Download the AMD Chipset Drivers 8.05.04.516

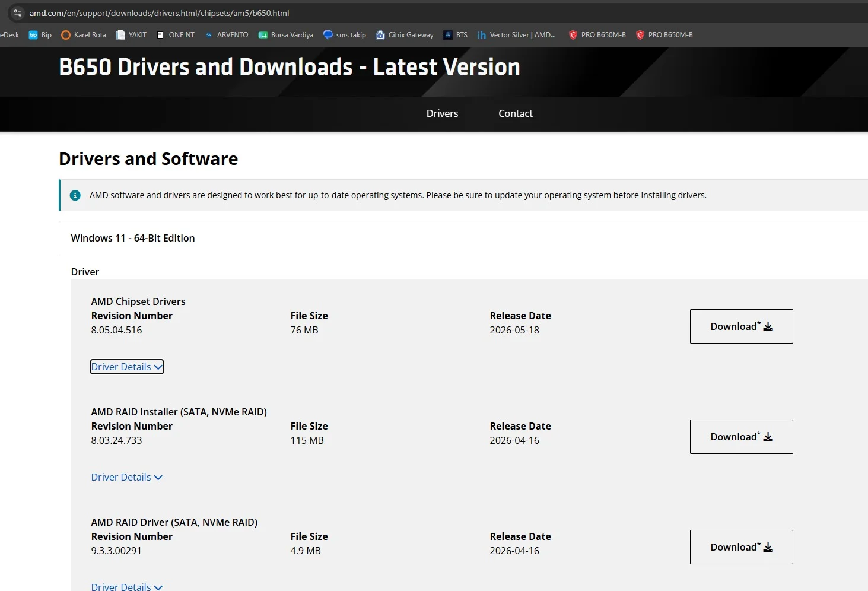click(x=741, y=326)
